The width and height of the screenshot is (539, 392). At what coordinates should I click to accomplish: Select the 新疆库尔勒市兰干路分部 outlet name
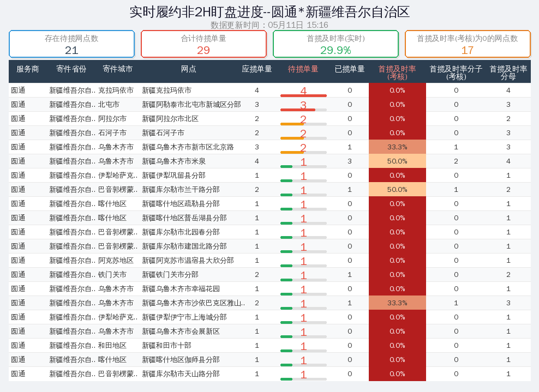[x=181, y=190]
